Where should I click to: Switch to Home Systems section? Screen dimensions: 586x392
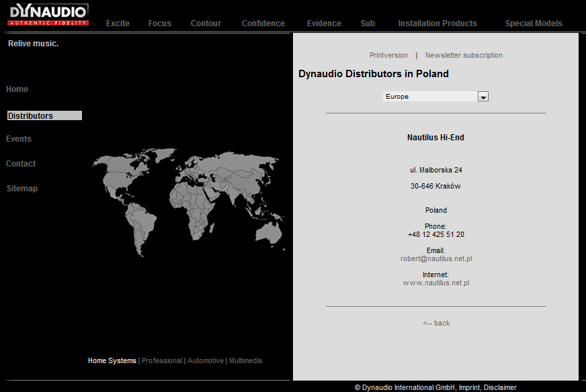click(x=112, y=360)
